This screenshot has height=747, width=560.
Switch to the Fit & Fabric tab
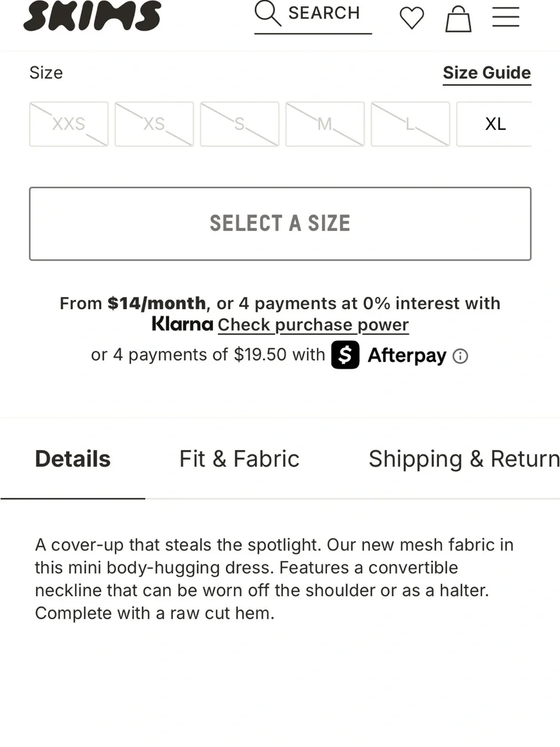click(239, 459)
